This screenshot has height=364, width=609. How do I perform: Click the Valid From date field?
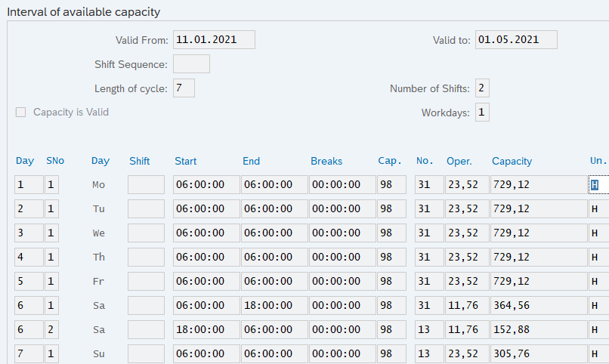[x=214, y=40]
